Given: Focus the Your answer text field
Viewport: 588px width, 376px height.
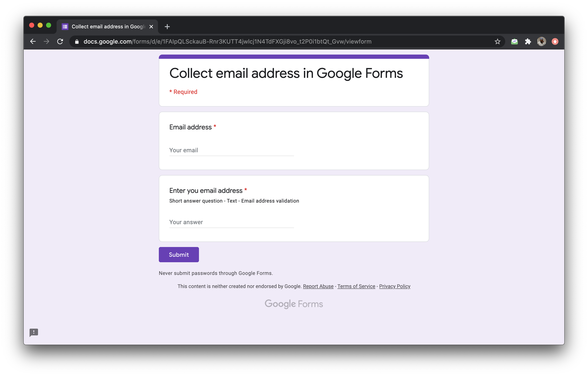Looking at the screenshot, I should [x=231, y=222].
